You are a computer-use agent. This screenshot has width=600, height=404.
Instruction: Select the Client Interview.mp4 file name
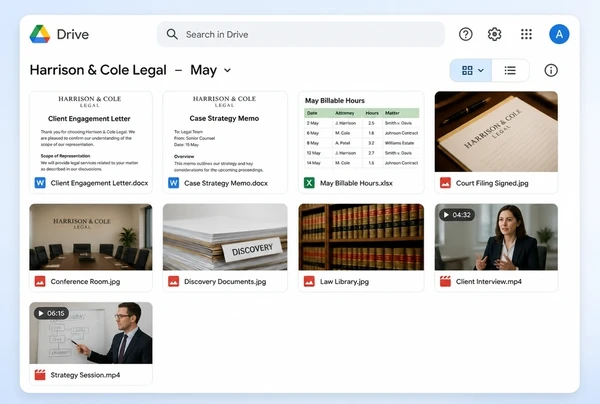coord(488,282)
